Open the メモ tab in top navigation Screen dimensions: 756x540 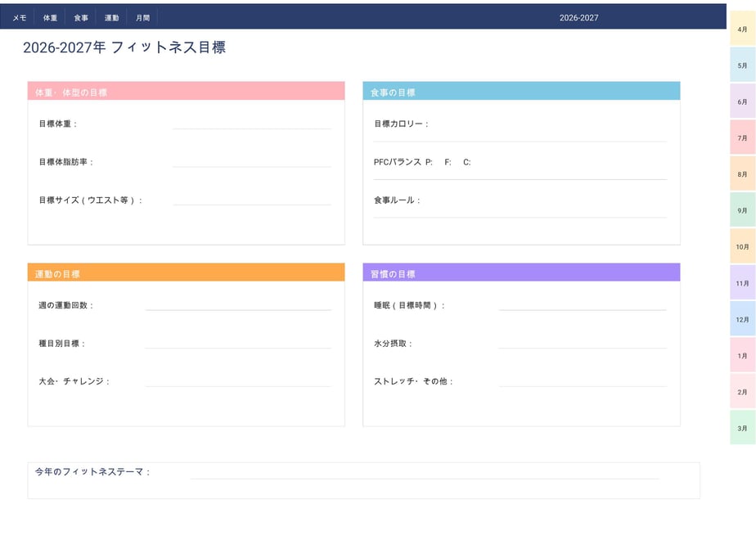click(20, 18)
